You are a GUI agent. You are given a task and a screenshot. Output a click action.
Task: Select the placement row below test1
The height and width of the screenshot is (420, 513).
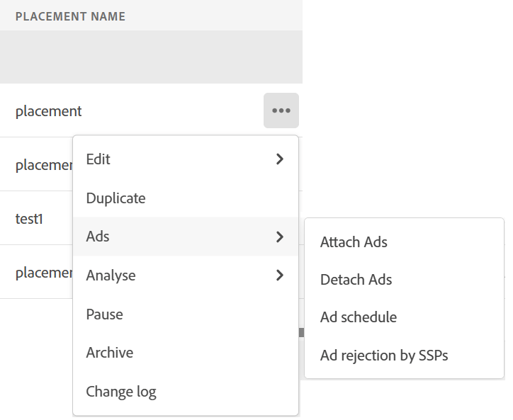43,273
